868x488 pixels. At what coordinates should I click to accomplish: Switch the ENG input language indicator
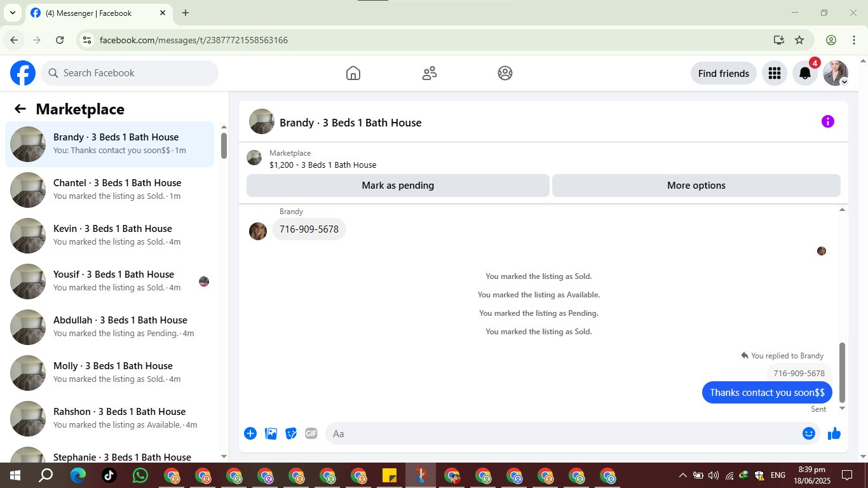click(778, 475)
